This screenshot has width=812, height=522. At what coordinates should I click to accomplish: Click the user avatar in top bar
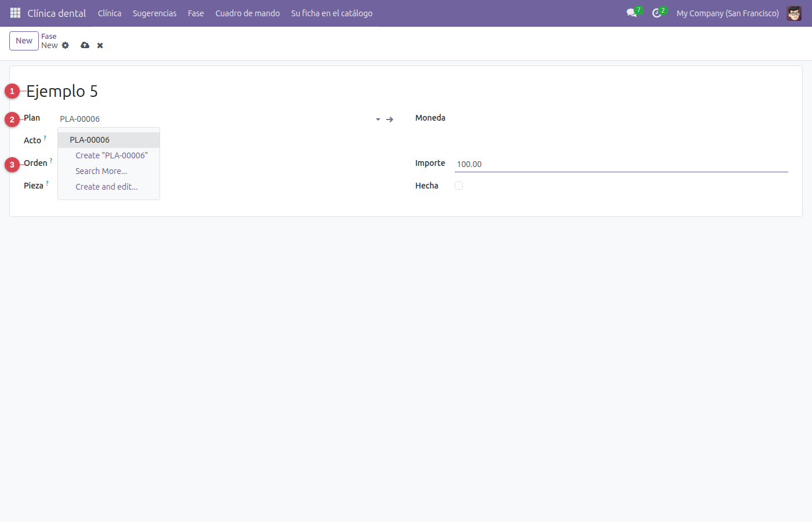(794, 13)
